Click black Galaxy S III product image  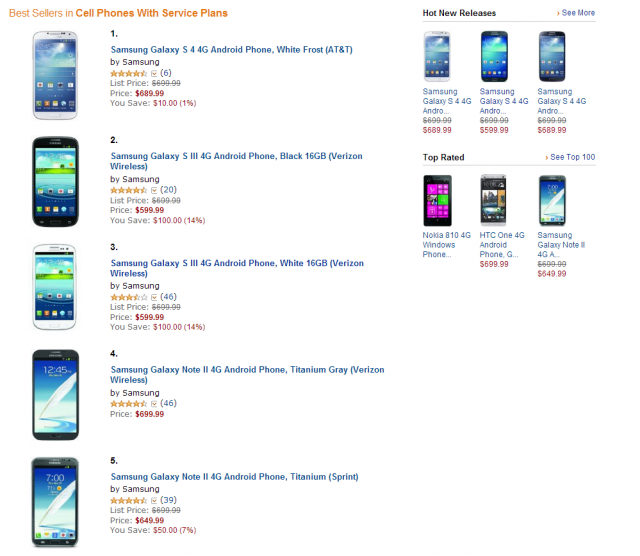point(55,182)
